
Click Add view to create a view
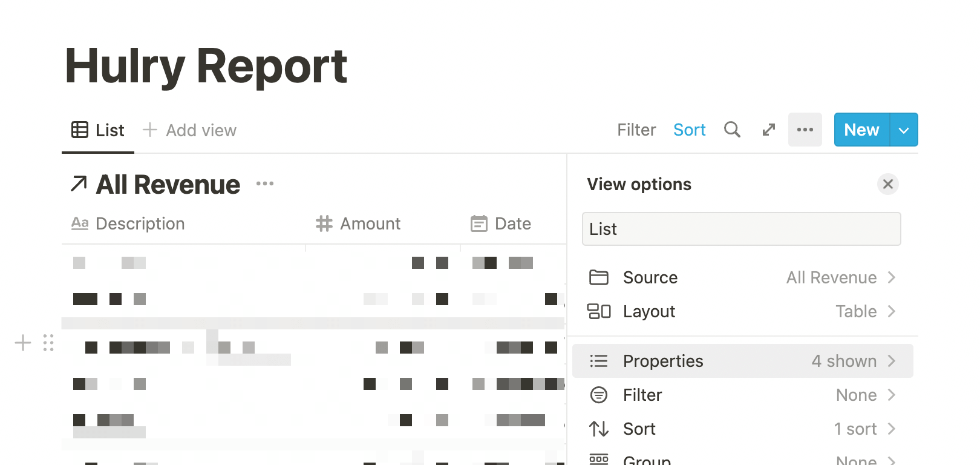point(190,130)
